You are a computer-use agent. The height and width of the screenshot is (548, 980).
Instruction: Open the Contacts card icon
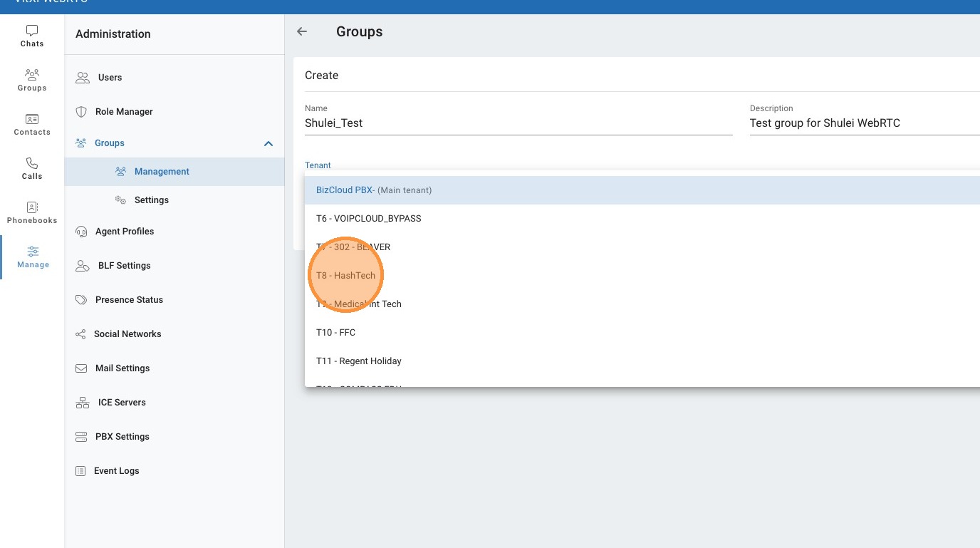coord(32,119)
